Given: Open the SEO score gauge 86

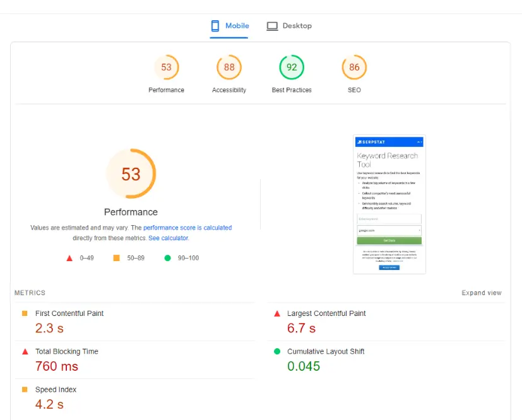Looking at the screenshot, I should (x=354, y=67).
